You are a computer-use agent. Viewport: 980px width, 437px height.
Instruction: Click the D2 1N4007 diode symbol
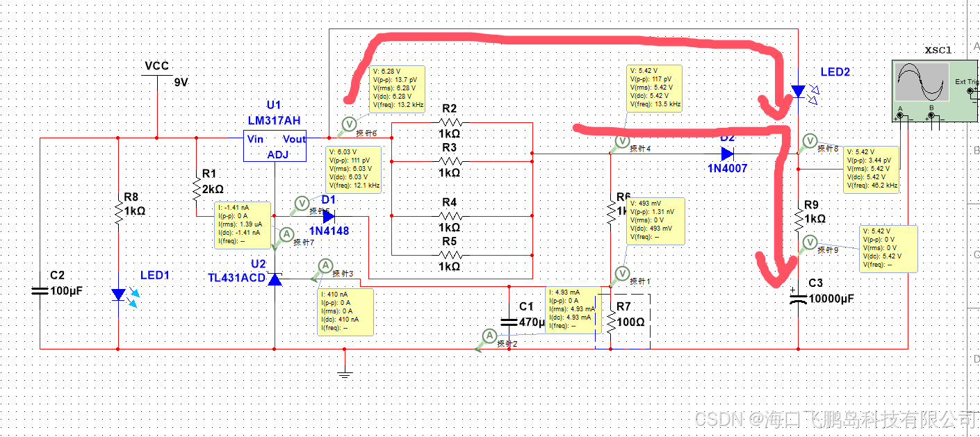(x=728, y=154)
